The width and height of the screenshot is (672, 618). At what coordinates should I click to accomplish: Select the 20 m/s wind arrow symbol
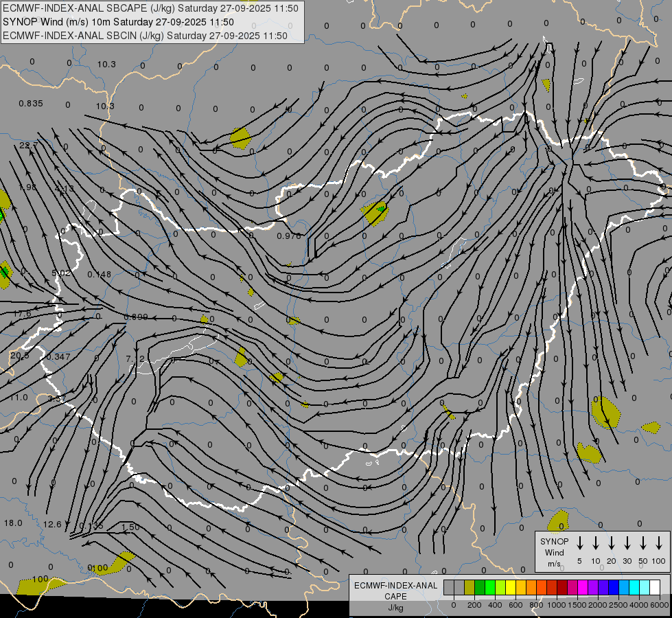point(611,543)
